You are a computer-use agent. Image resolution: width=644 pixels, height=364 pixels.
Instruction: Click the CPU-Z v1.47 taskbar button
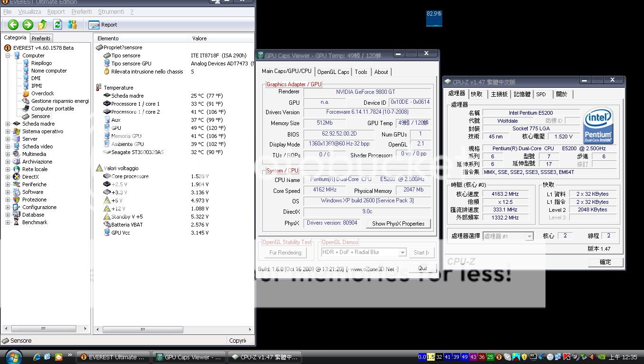click(265, 357)
